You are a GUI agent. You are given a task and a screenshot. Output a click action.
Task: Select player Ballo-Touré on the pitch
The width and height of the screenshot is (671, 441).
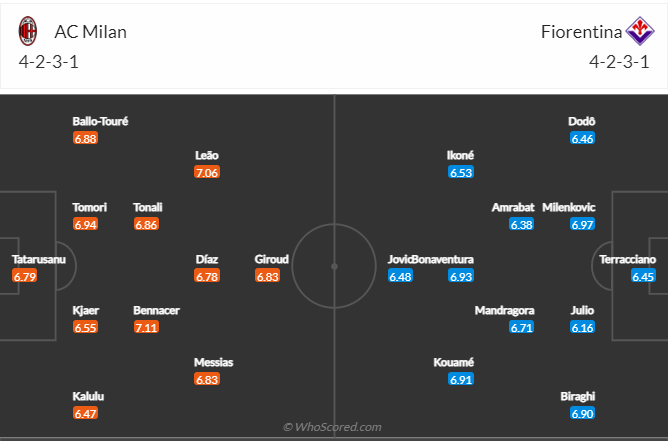(100, 121)
